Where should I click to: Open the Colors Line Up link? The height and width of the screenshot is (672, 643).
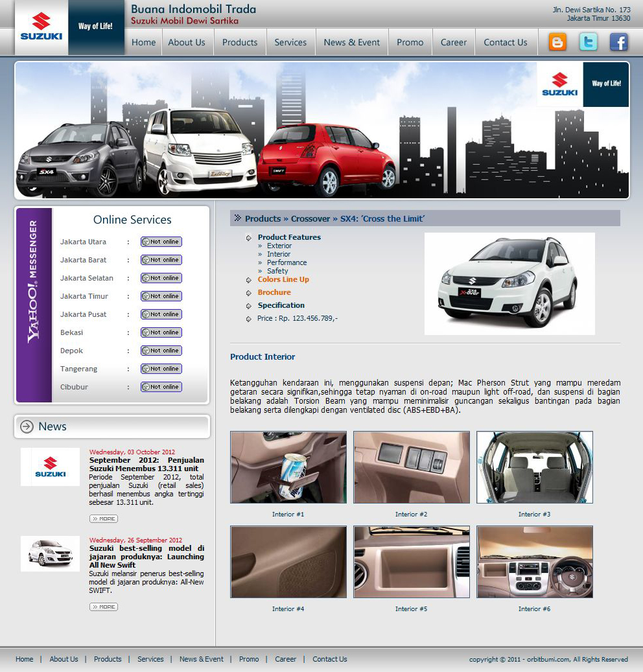(283, 279)
